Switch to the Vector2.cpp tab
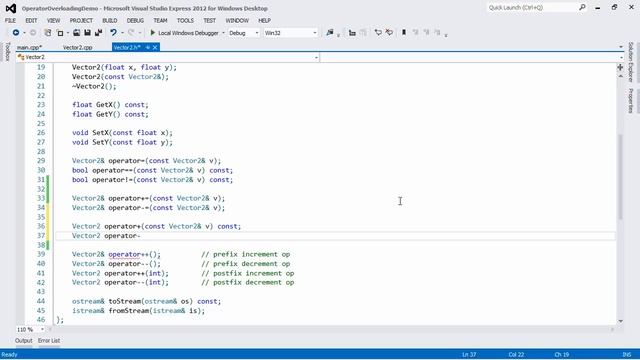The height and width of the screenshot is (360, 640). pyautogui.click(x=78, y=47)
